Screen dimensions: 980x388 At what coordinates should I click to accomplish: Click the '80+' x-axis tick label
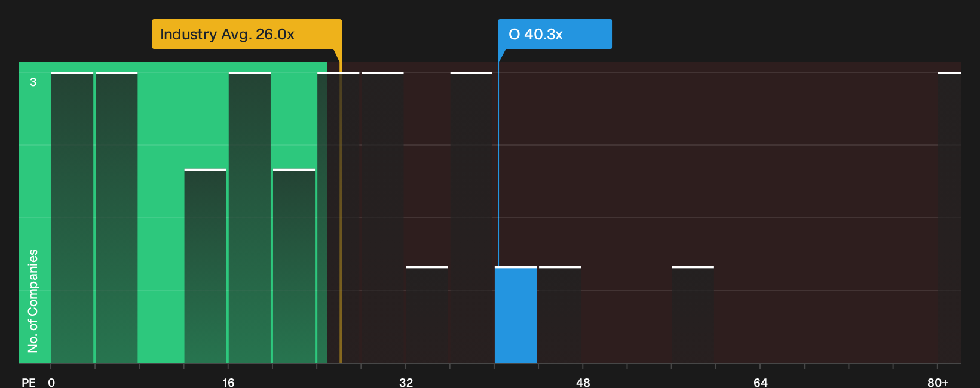tap(938, 382)
